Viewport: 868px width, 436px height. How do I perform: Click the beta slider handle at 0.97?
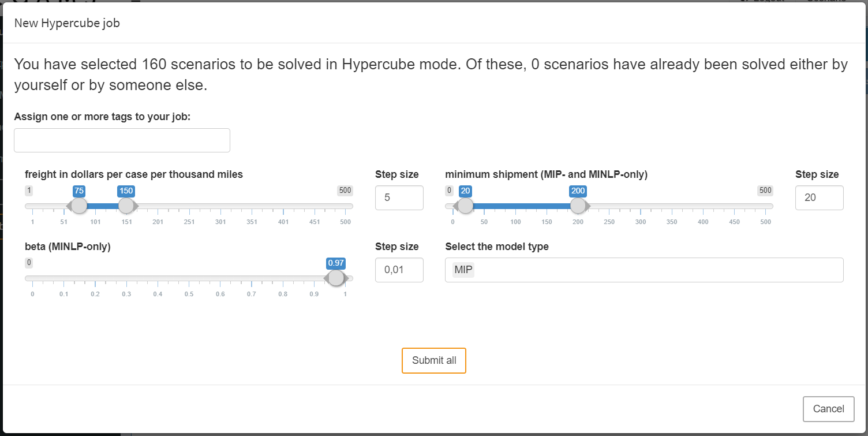pyautogui.click(x=336, y=277)
